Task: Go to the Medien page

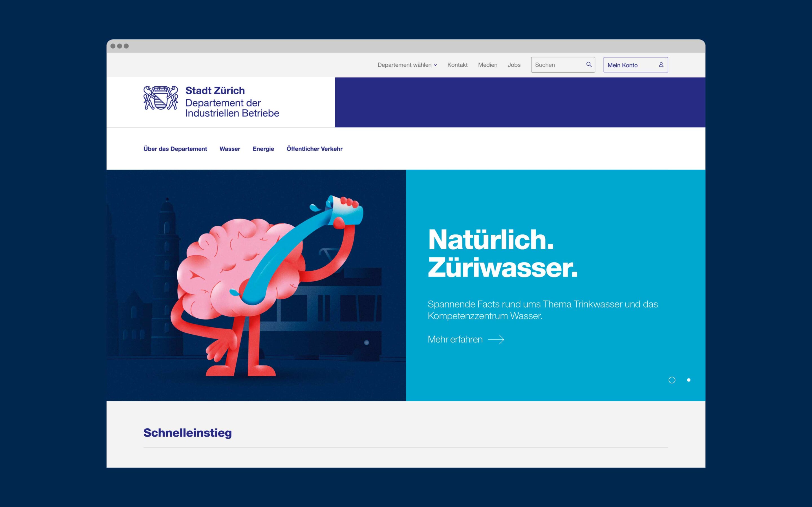Action: [x=487, y=65]
